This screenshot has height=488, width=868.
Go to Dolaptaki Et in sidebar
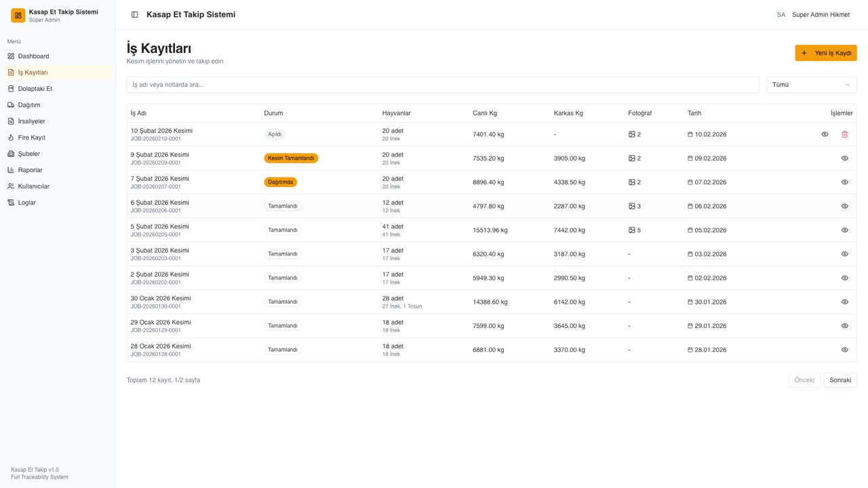pyautogui.click(x=35, y=89)
